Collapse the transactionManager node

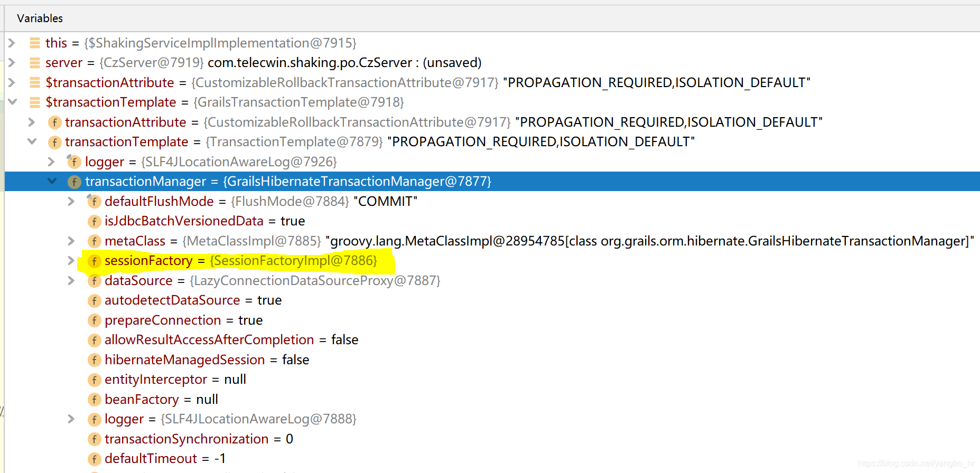click(x=52, y=181)
